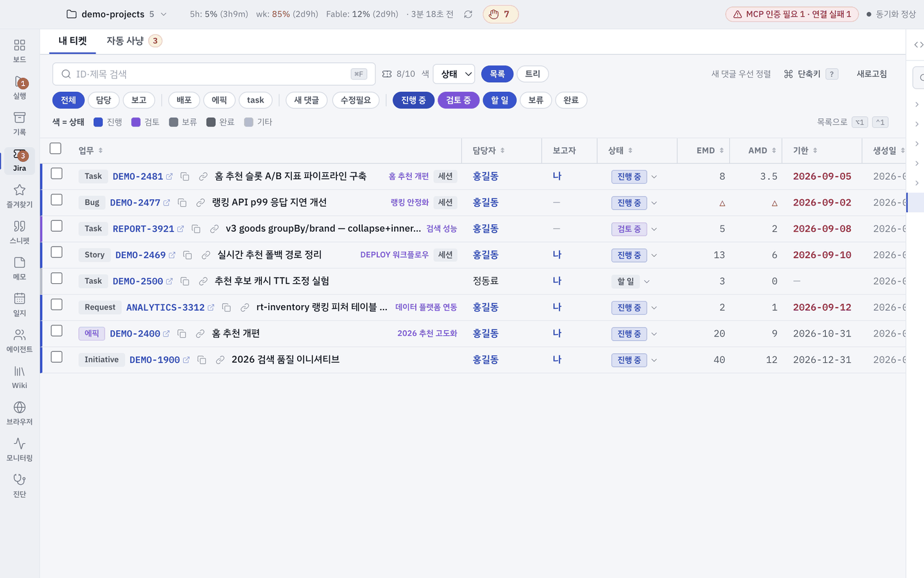Toggle the 검토 중 status filter
The height and width of the screenshot is (578, 924).
pos(458,100)
